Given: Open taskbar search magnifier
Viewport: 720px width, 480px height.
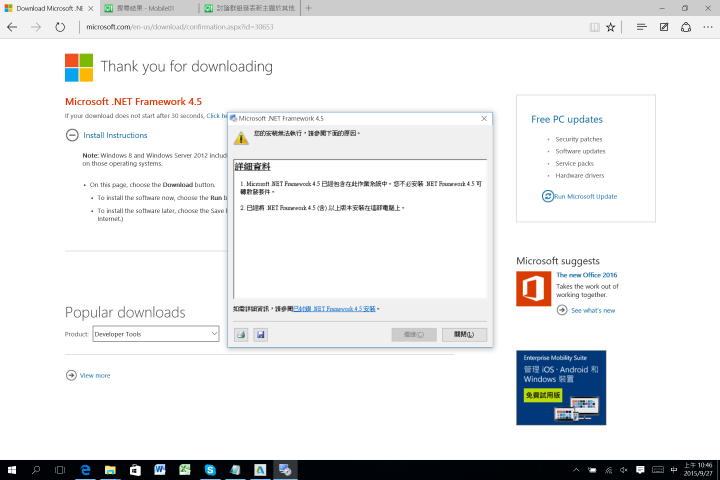Looking at the screenshot, I should point(36,470).
